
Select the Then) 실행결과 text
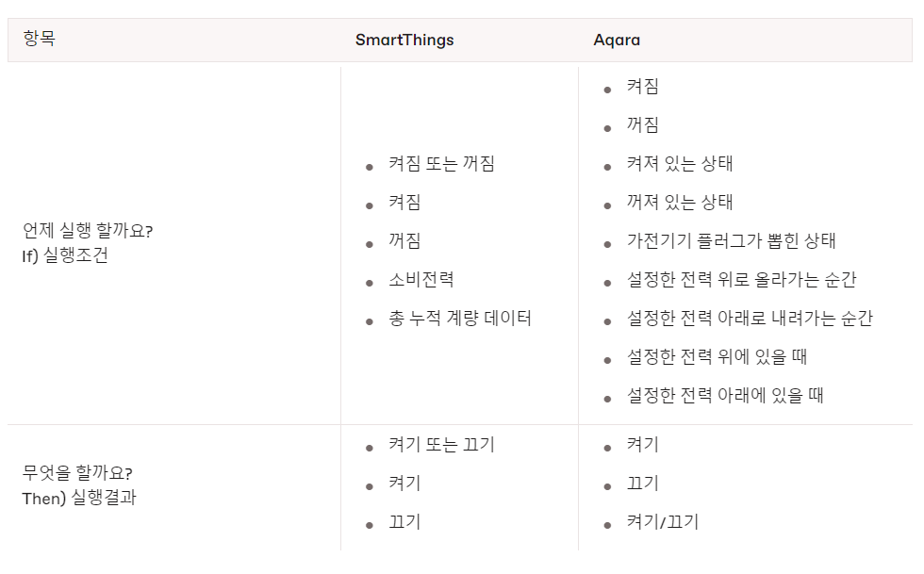click(79, 498)
